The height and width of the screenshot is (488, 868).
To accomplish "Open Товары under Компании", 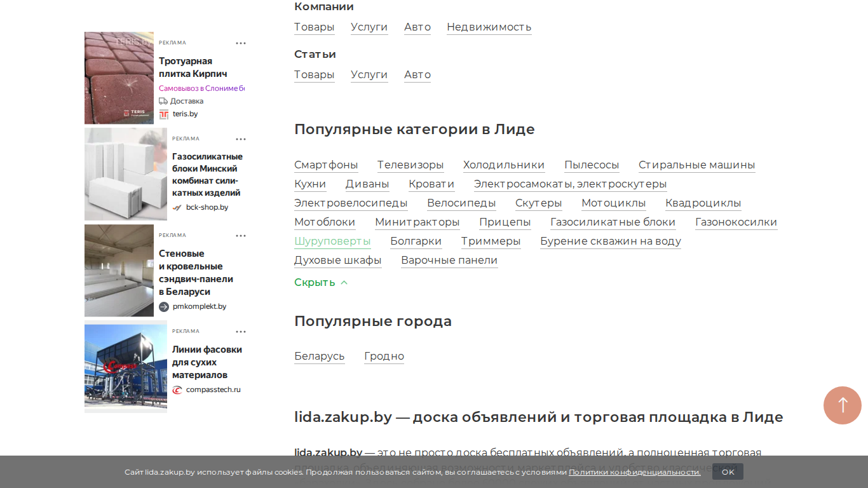I will [314, 27].
